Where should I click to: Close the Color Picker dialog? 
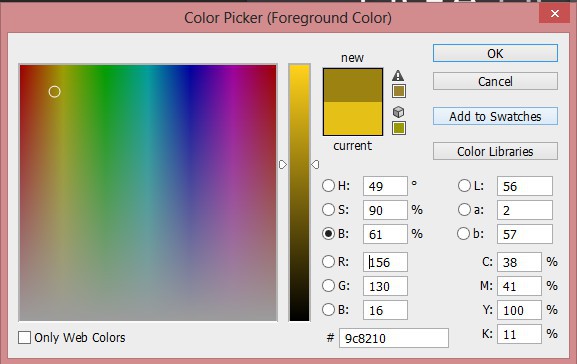[x=555, y=14]
